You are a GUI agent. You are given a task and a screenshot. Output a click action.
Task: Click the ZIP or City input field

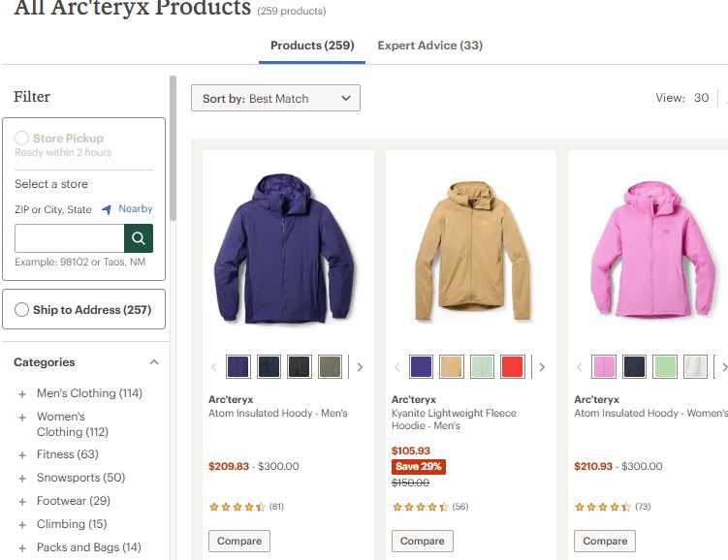[x=70, y=238]
